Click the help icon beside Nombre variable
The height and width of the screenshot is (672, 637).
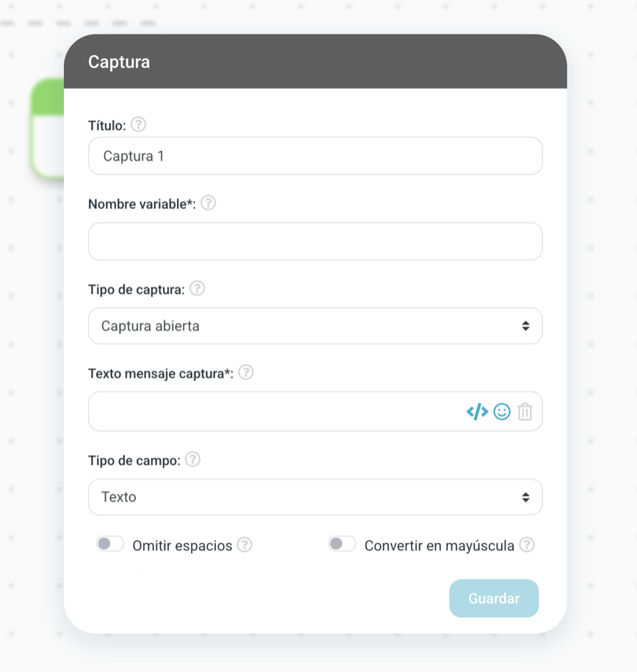tap(208, 203)
